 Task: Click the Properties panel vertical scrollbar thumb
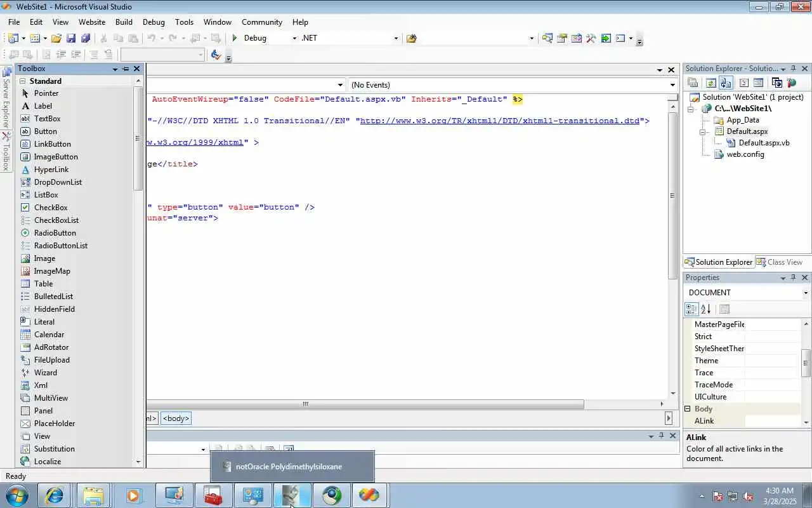coord(806,363)
